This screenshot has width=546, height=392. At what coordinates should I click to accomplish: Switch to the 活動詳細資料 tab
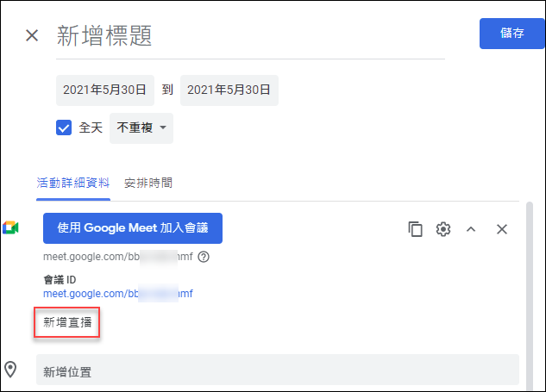pyautogui.click(x=73, y=183)
